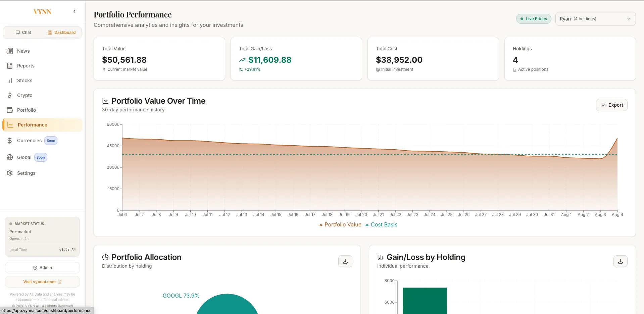Click the Soon badge next to Currencies
Image resolution: width=644 pixels, height=314 pixels.
51,141
